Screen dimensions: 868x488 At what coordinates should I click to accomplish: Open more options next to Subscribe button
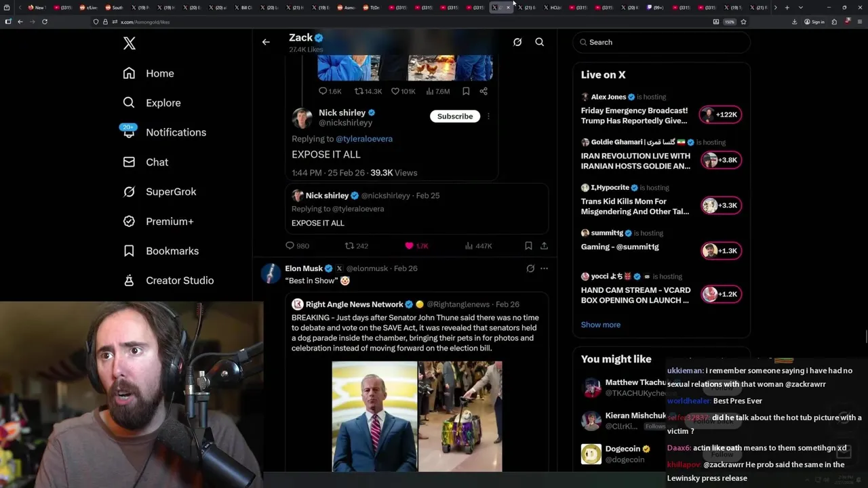tap(488, 117)
